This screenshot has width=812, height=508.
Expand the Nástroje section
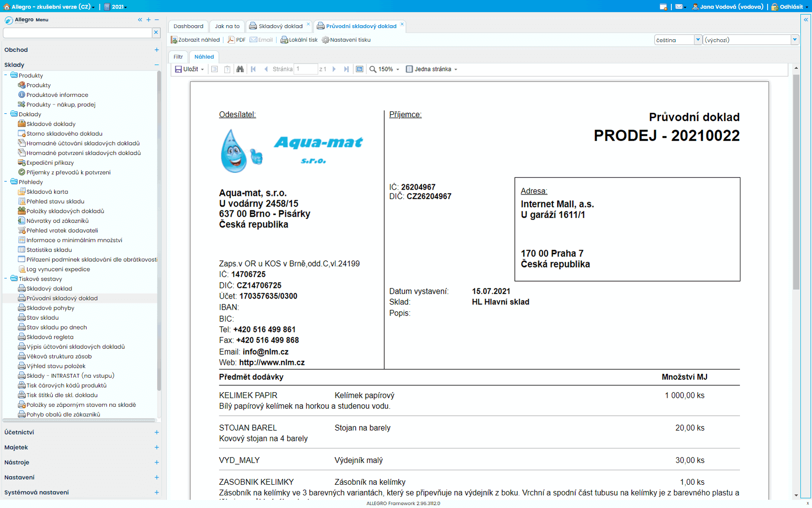[157, 463]
